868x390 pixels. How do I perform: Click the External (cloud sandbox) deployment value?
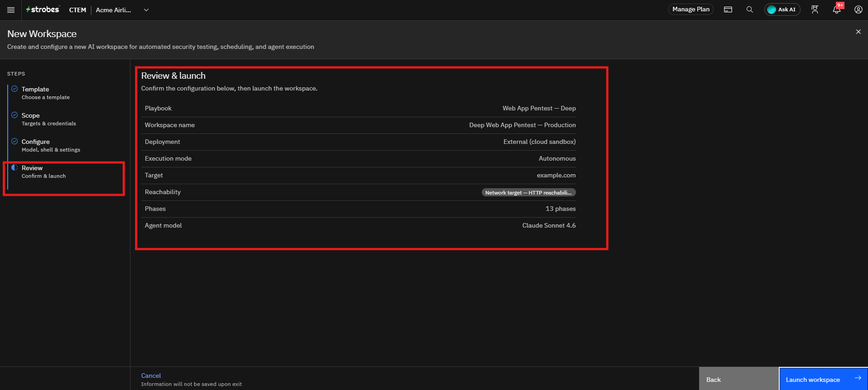pos(539,142)
